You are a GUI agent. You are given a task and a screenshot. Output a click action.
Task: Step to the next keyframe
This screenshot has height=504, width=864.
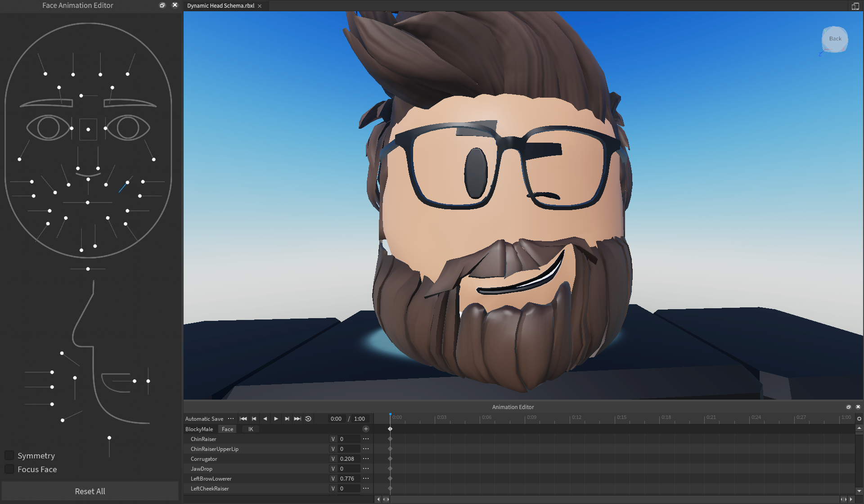287,418
